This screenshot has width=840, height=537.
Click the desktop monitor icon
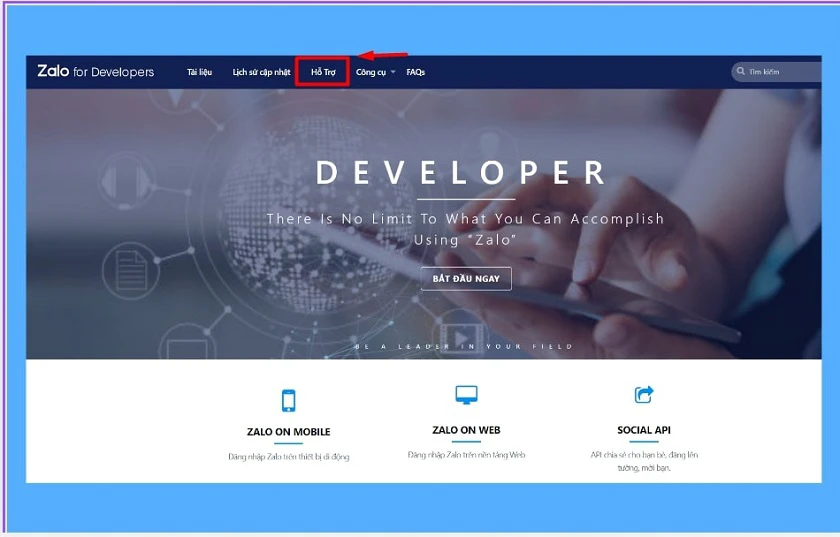(x=467, y=395)
